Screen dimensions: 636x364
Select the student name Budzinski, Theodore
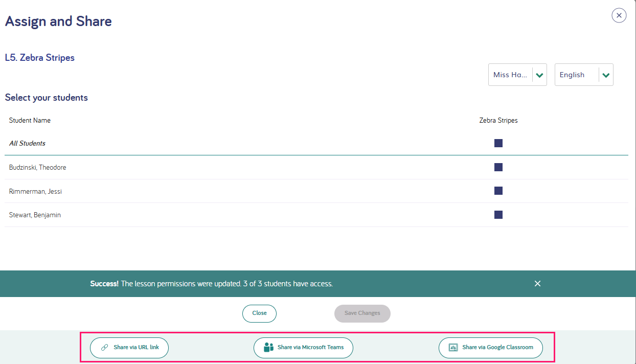(x=38, y=167)
